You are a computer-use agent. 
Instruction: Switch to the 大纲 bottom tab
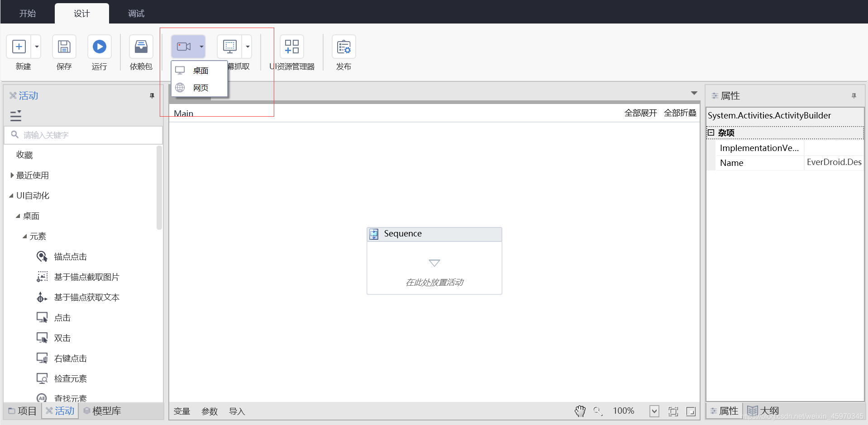(x=763, y=411)
